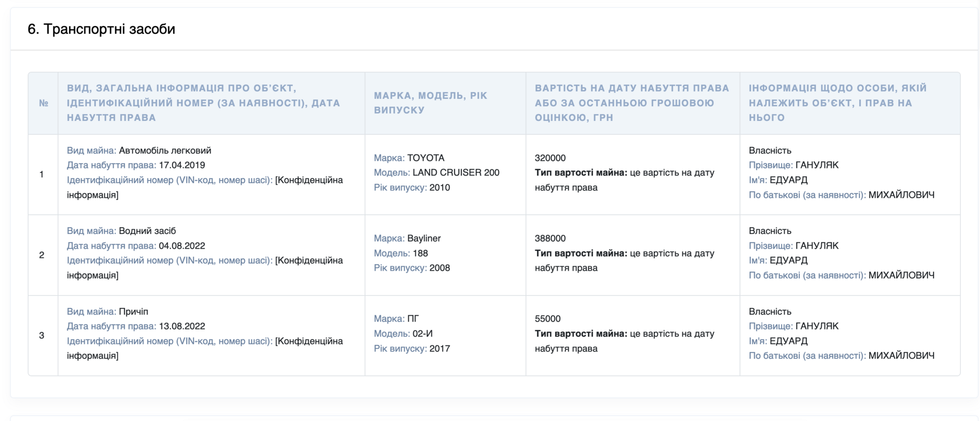Click acquisition date 04.08.2022
The height and width of the screenshot is (421, 980).
(182, 245)
